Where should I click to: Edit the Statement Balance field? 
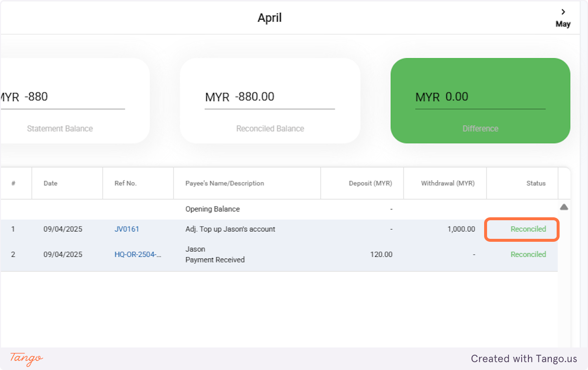pyautogui.click(x=62, y=97)
